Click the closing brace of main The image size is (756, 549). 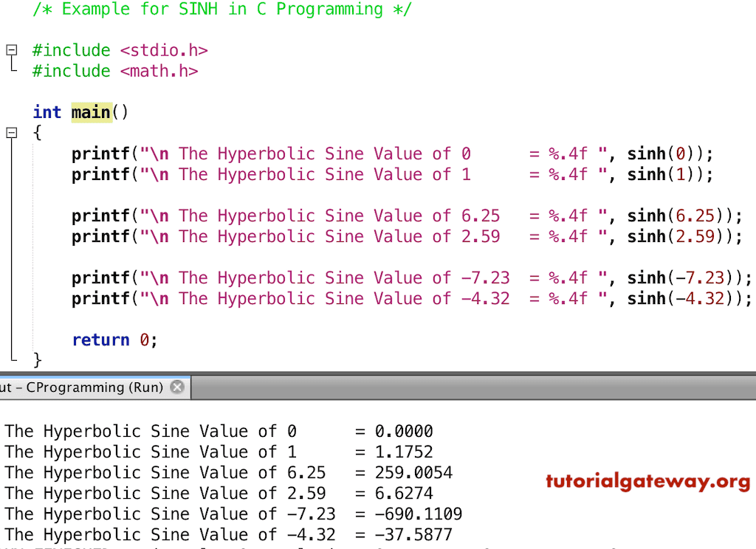[x=38, y=360]
